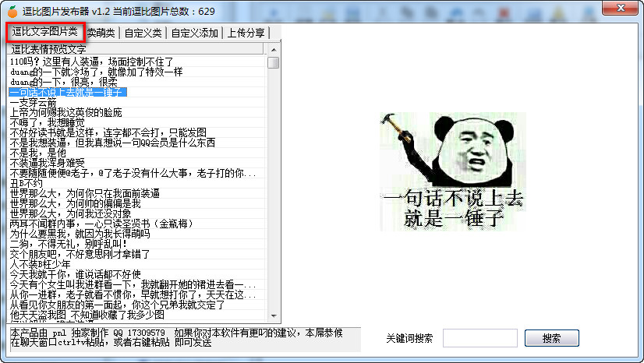Click the scrollbar down arrow in list

273,316
